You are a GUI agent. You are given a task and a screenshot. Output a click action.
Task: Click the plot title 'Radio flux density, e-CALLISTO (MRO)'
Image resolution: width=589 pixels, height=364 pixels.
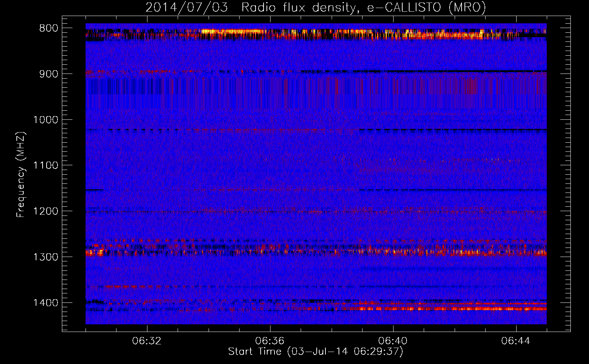point(364,7)
